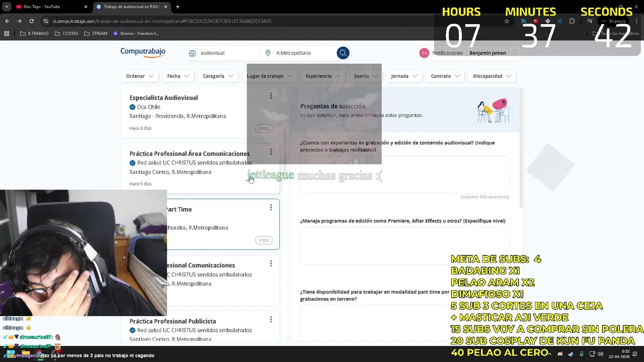Viewport: 644px width, 362px height.
Task: Expand the Sueldo filter dropdown
Action: pos(365,76)
